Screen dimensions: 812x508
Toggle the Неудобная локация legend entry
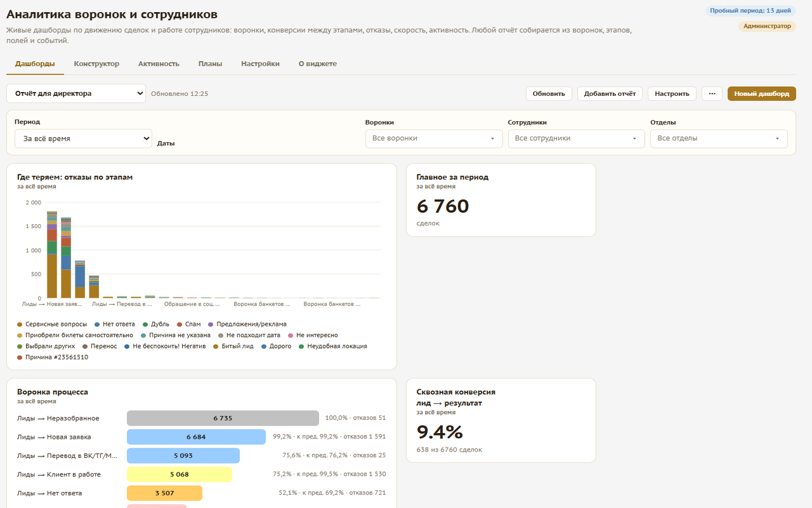click(333, 346)
